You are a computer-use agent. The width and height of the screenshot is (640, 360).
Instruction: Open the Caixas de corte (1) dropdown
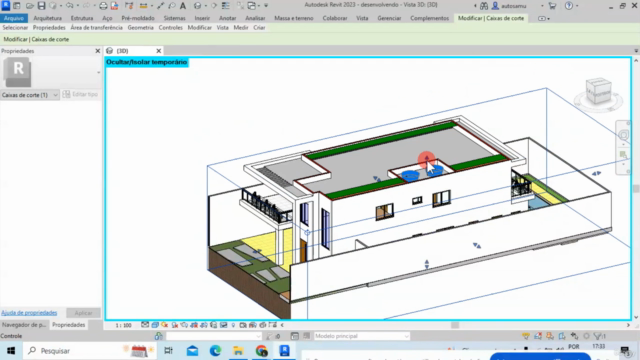(30, 95)
